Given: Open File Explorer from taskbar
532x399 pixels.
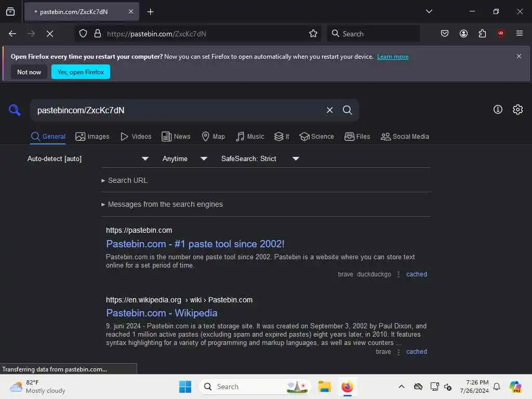Looking at the screenshot, I should (324, 387).
